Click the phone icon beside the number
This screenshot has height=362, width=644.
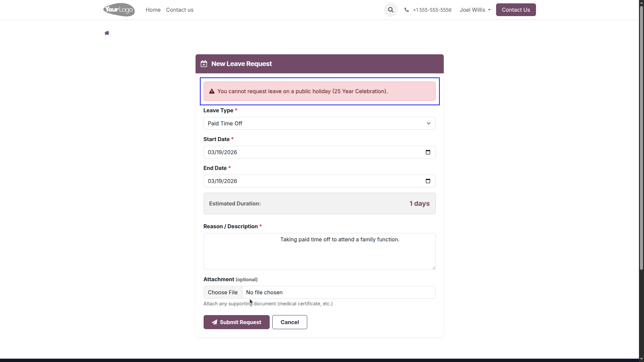(407, 10)
